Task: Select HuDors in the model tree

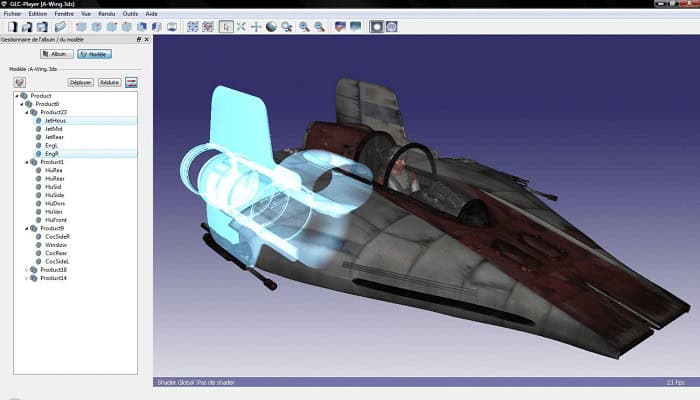Action: click(x=55, y=204)
